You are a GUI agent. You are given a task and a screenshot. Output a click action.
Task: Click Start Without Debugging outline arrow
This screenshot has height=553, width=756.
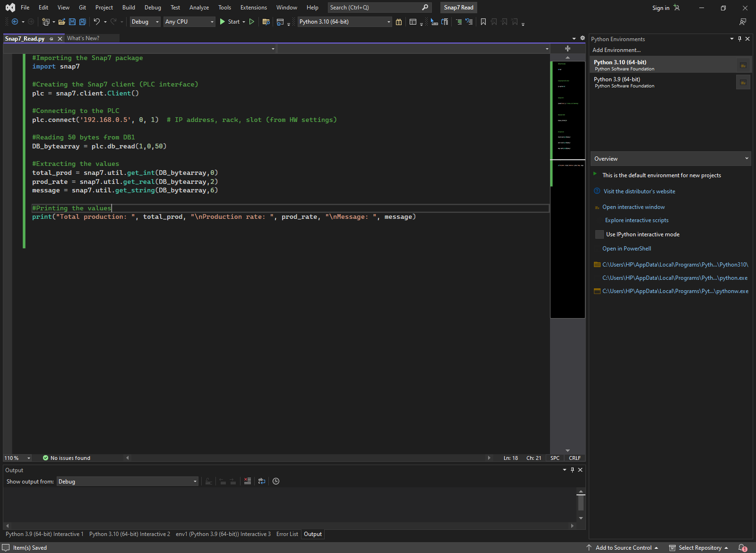coord(252,22)
